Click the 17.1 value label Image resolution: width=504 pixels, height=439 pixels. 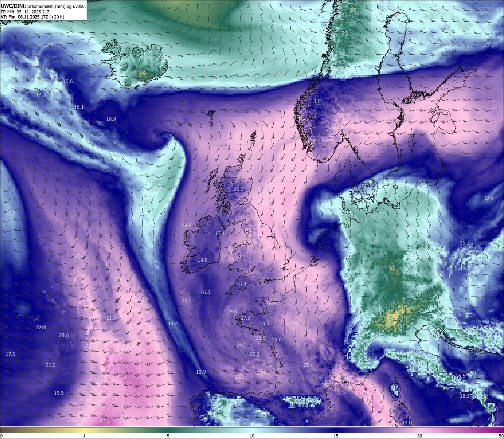pos(220,233)
